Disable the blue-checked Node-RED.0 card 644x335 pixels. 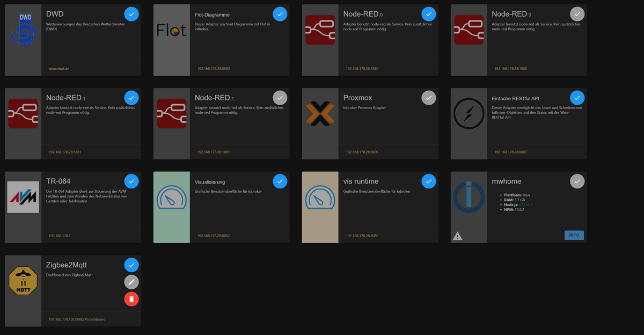429,14
